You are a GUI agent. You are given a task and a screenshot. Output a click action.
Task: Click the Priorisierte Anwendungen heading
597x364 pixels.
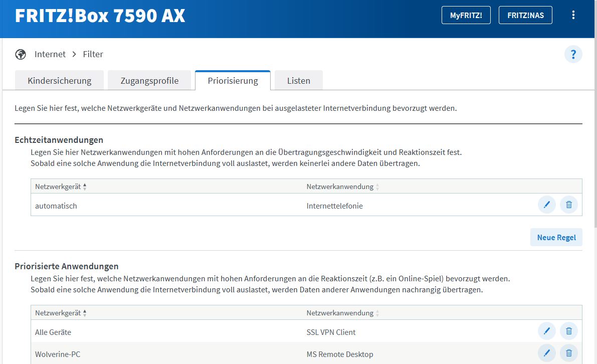pos(66,266)
